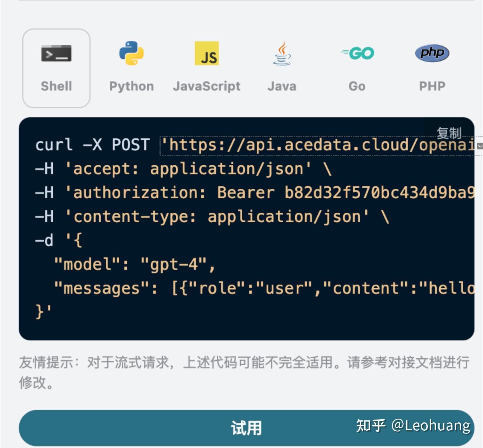Select the highlighted API URL text
This screenshot has width=483, height=448.
[313, 145]
